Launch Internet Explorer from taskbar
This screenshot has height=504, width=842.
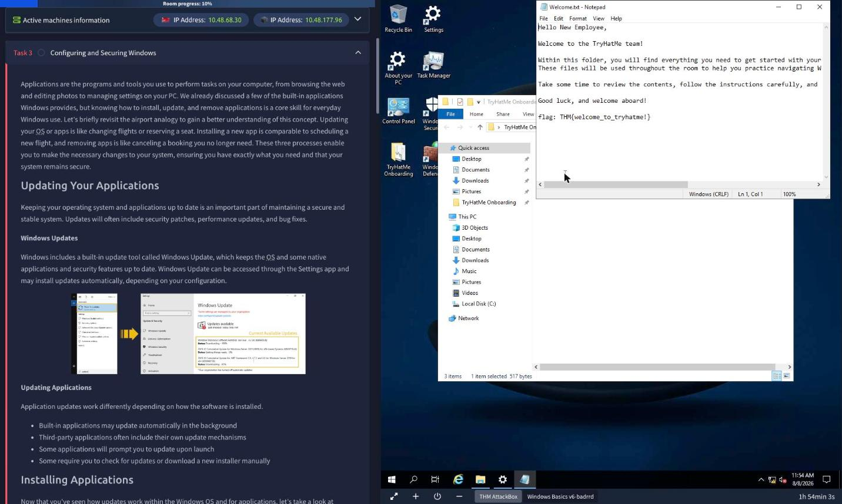[x=458, y=479]
